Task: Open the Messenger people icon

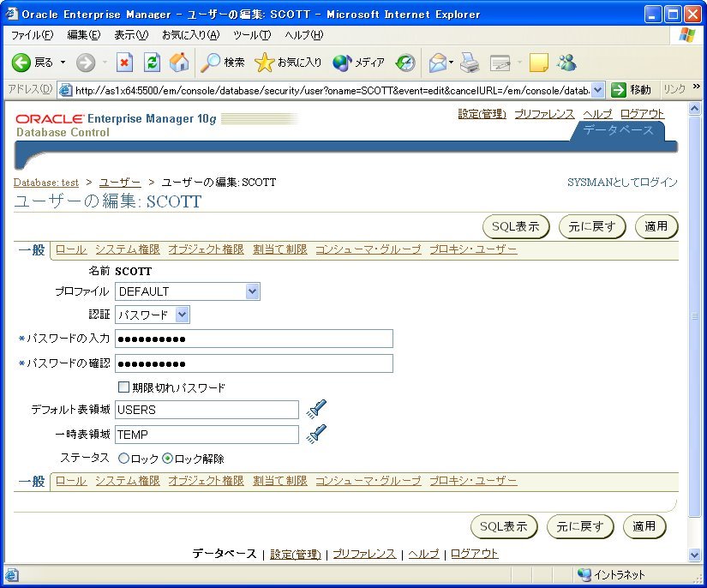Action: tap(566, 63)
